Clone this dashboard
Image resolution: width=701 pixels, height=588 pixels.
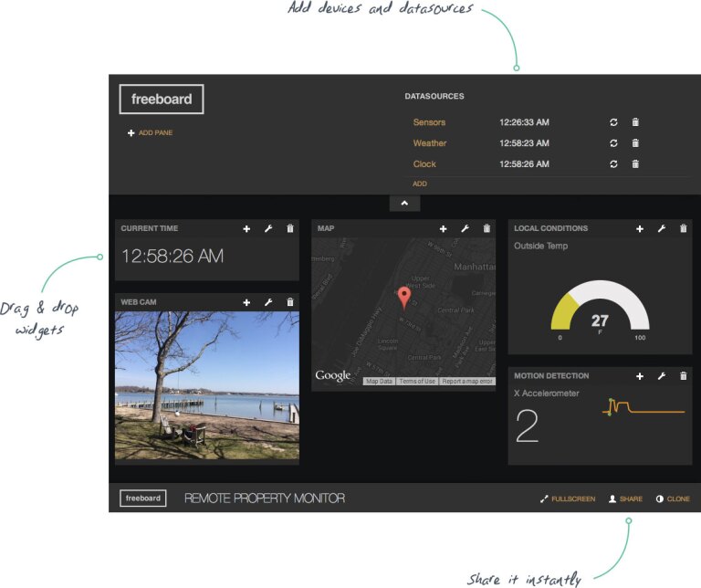(673, 499)
